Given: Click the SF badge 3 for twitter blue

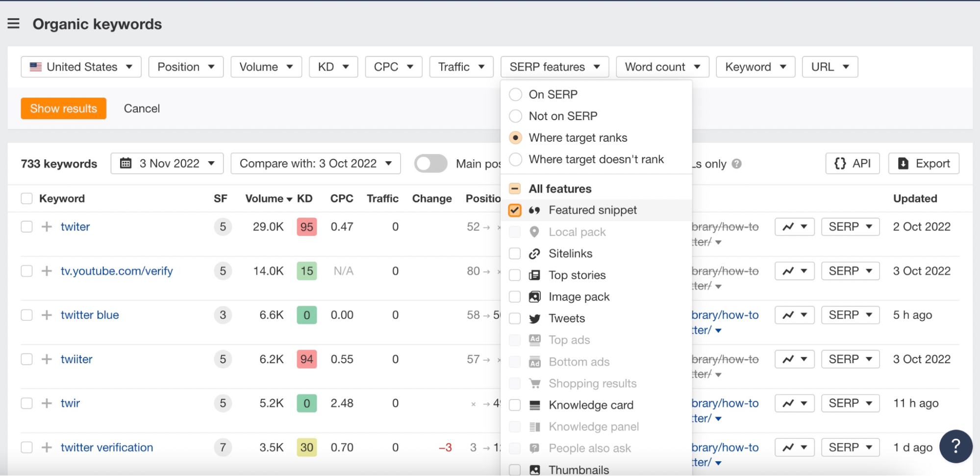Looking at the screenshot, I should [x=223, y=315].
